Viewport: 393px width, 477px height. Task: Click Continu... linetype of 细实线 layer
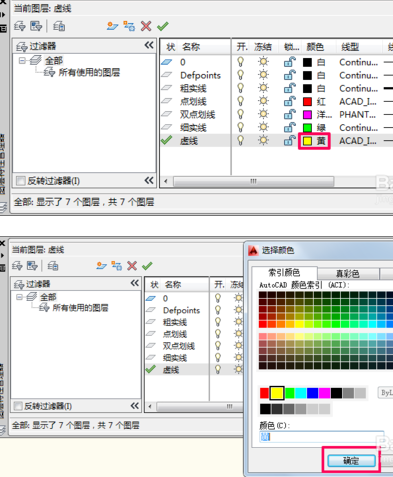click(x=359, y=128)
